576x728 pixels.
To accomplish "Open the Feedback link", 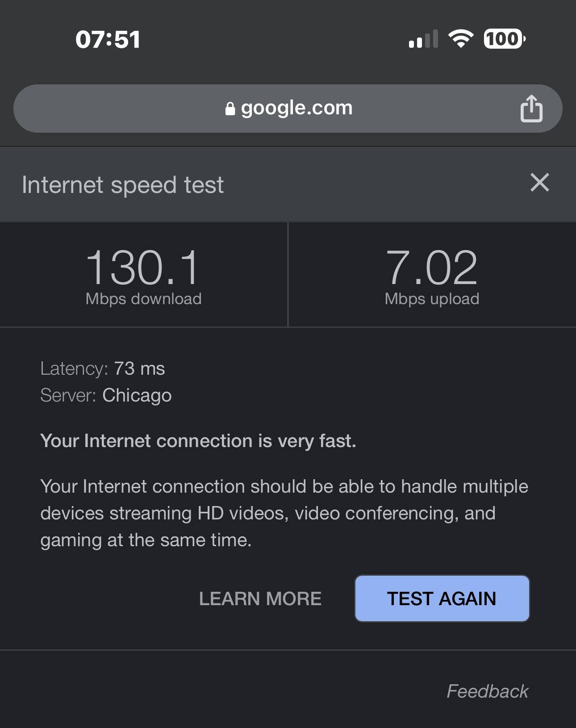I will (x=487, y=691).
